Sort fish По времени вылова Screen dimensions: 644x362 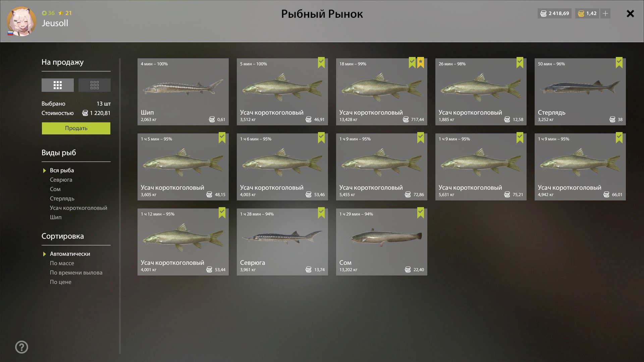[76, 273]
